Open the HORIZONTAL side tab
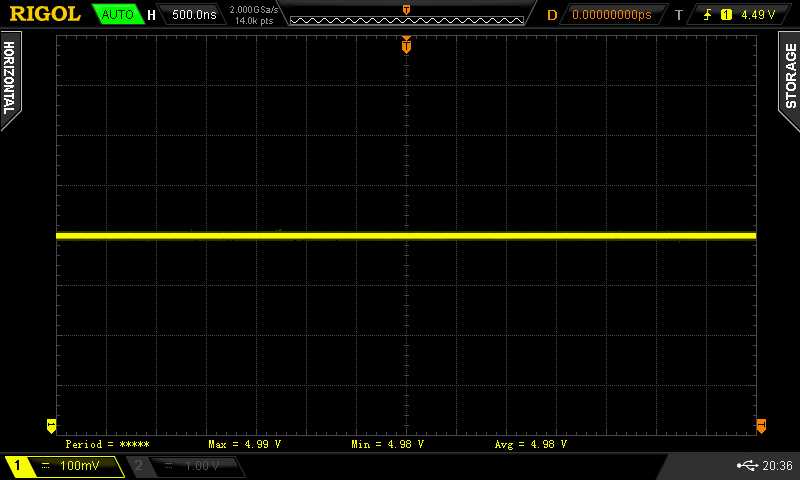 click(10, 79)
